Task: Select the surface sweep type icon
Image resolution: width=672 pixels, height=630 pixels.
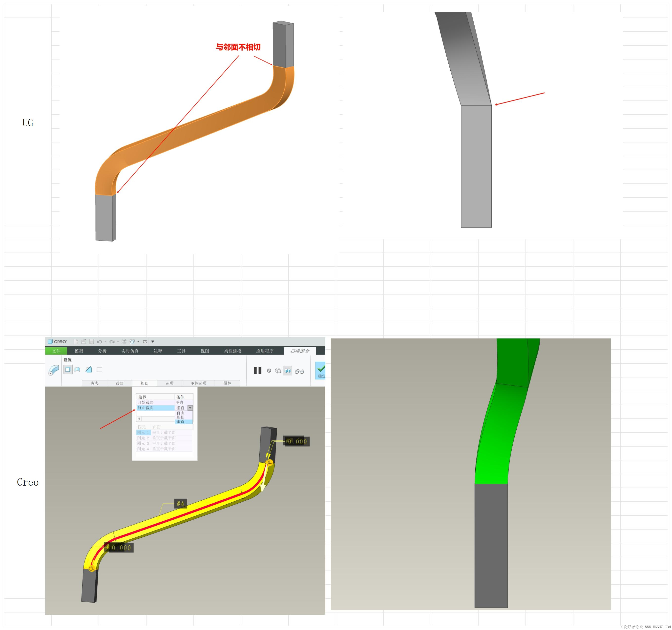Action: 77,370
